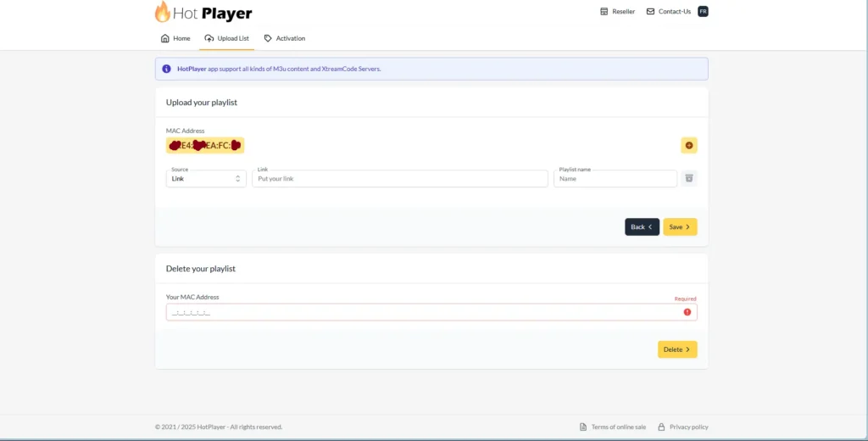Open the Contact-Us link
This screenshot has height=441, width=868.
[x=669, y=11]
